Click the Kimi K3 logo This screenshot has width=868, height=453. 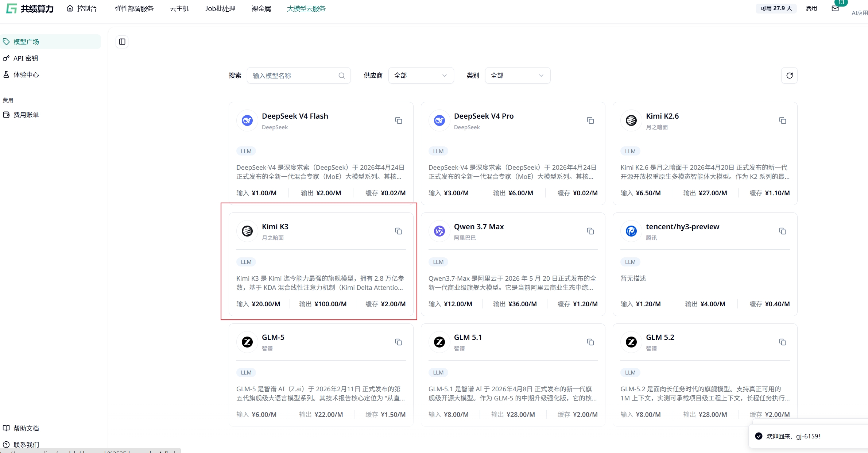[x=247, y=231]
